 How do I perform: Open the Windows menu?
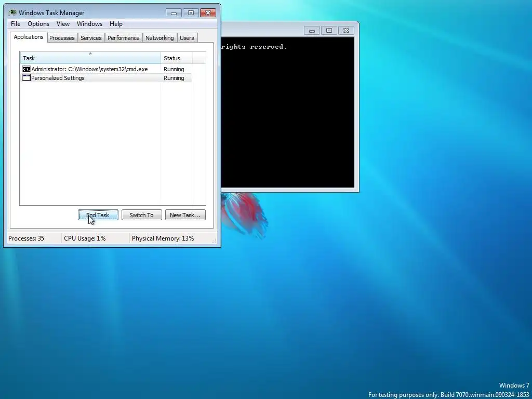pyautogui.click(x=89, y=24)
